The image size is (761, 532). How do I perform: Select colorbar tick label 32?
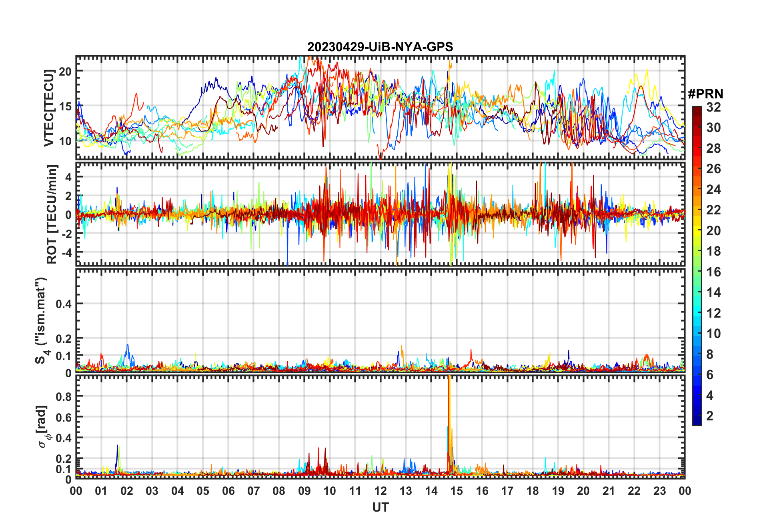pos(713,107)
